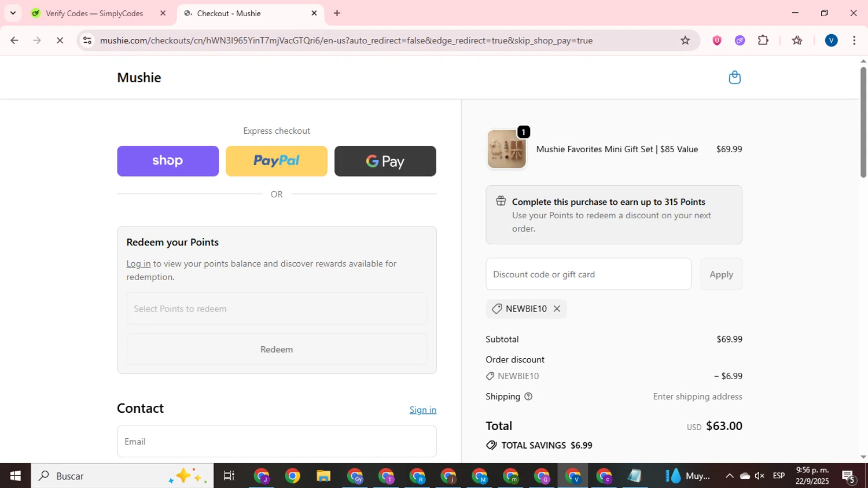This screenshot has height=488, width=868.
Task: Click the Buscar taskbar search box
Action: pyautogui.click(x=122, y=476)
